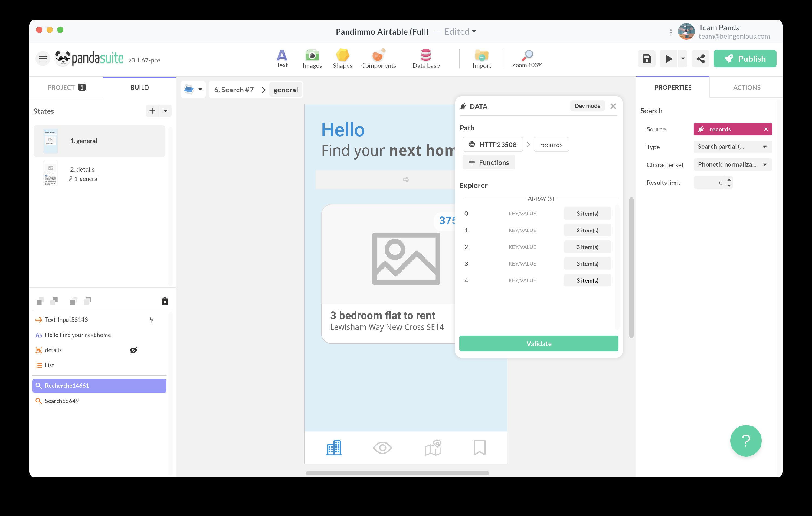Remove the records source binding

point(765,129)
